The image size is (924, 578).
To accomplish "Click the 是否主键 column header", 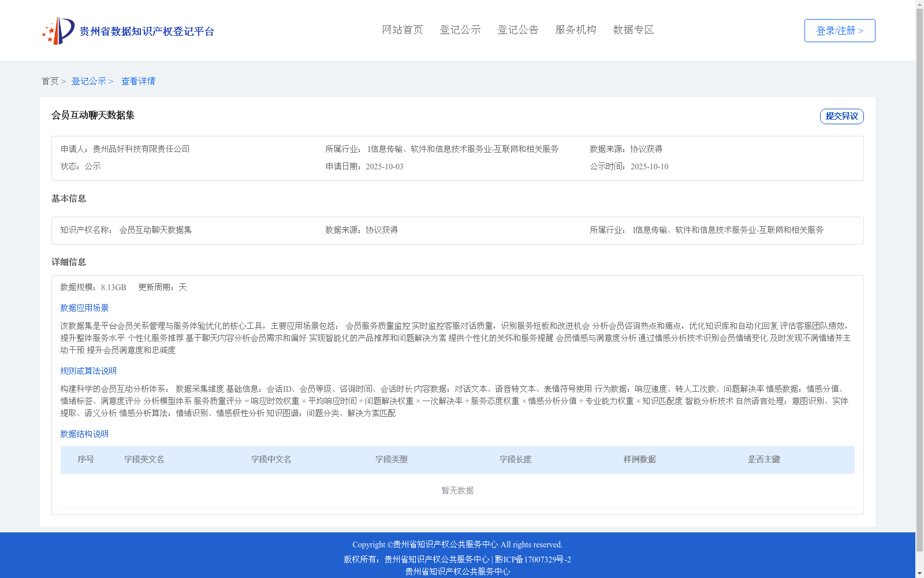I will click(x=764, y=460).
